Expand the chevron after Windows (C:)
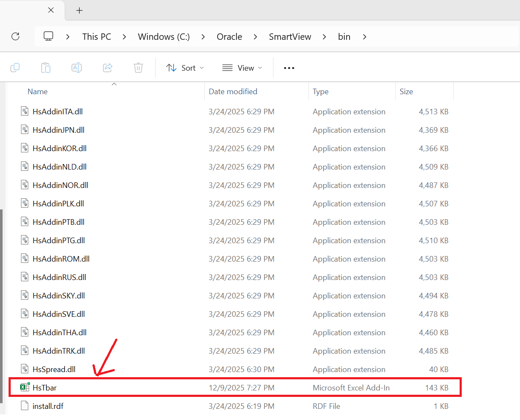Screen dimensions: 520x420 203,37
